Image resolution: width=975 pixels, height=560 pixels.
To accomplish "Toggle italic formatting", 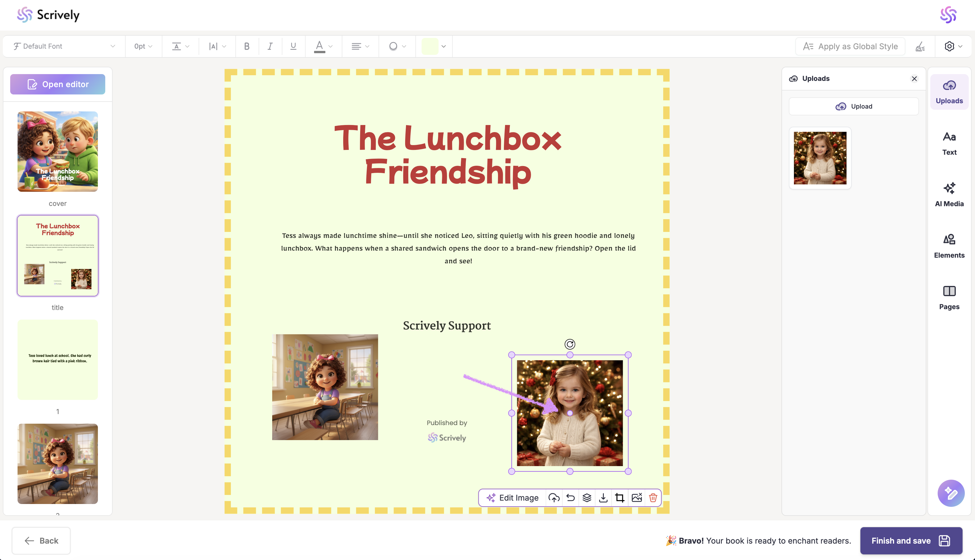I will (270, 47).
